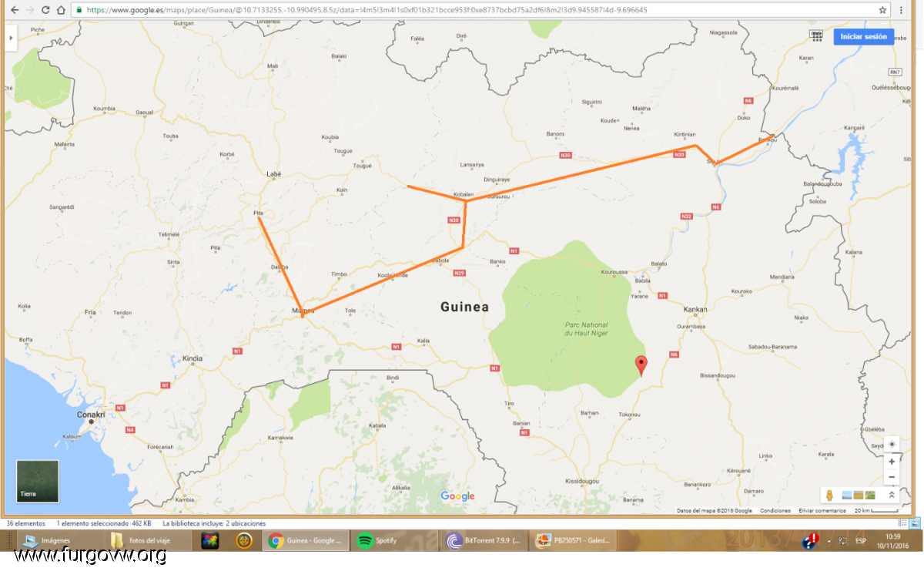Open the Enviar comentarios link
This screenshot has height=578, width=924.
[822, 511]
